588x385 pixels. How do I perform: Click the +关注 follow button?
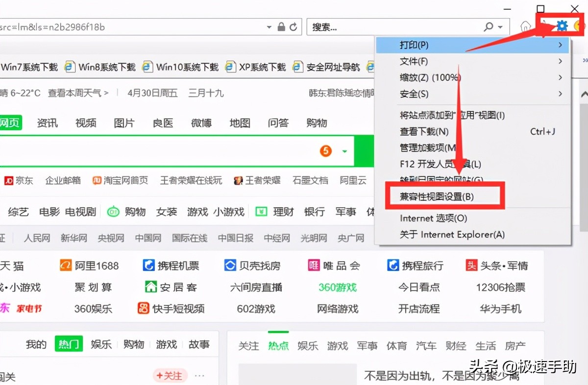coord(170,376)
